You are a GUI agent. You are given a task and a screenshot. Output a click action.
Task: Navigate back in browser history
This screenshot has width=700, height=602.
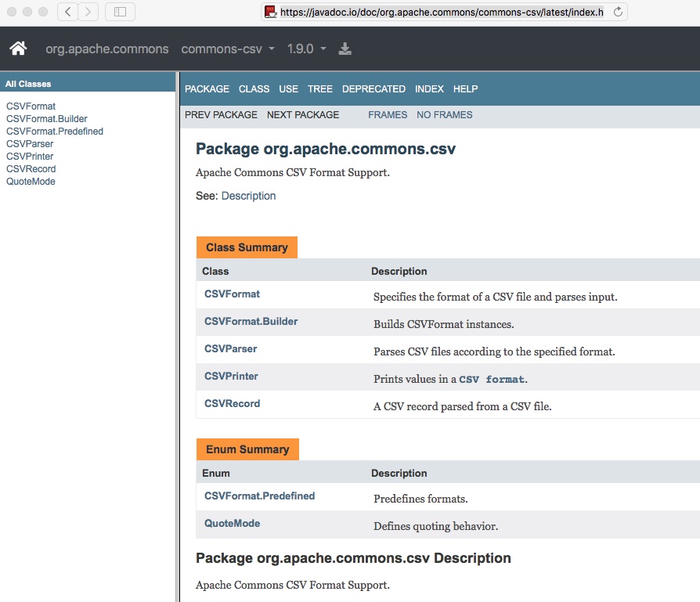[68, 12]
